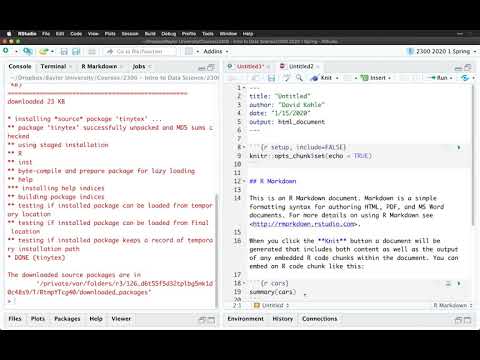Open the Run options dropdown arrow

tap(451, 78)
